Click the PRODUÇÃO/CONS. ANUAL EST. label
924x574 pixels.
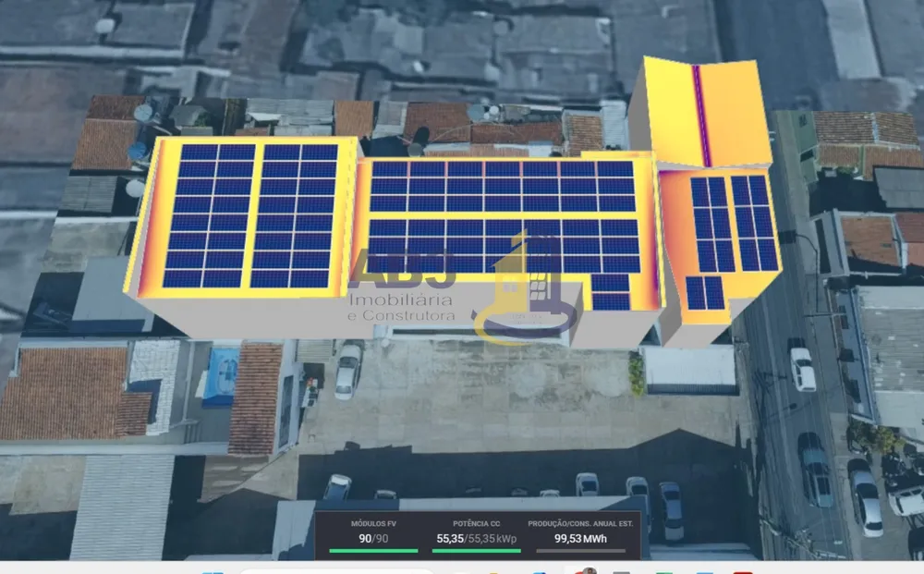click(x=580, y=523)
